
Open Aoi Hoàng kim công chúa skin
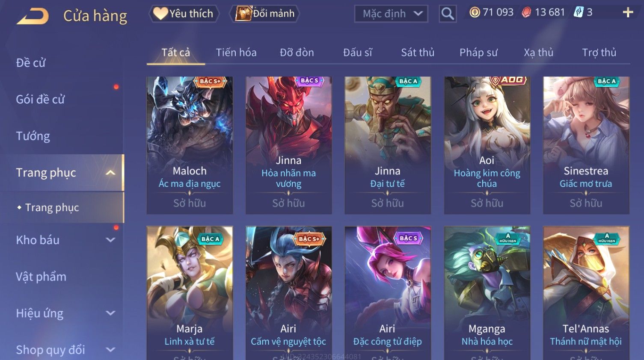coord(487,145)
